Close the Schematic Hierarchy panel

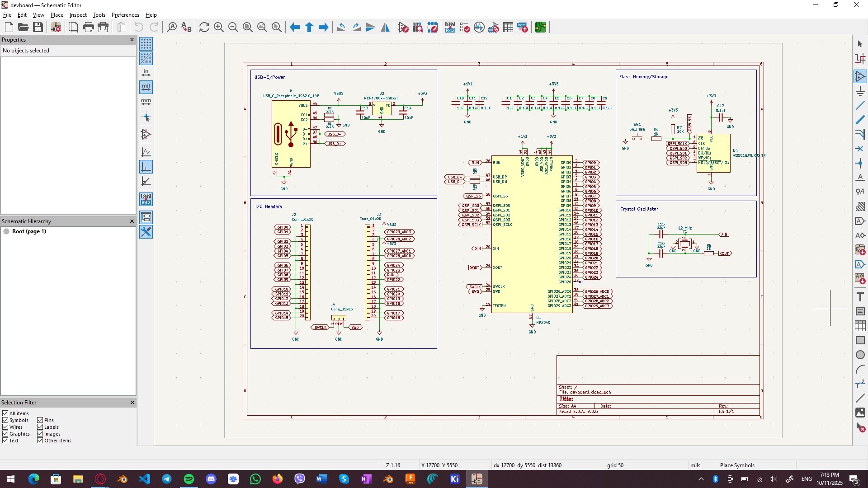click(x=132, y=221)
